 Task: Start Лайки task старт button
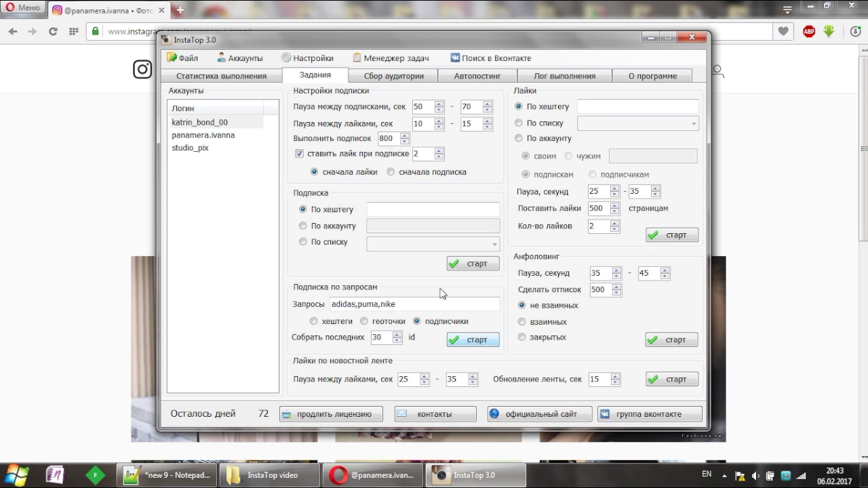[672, 235]
